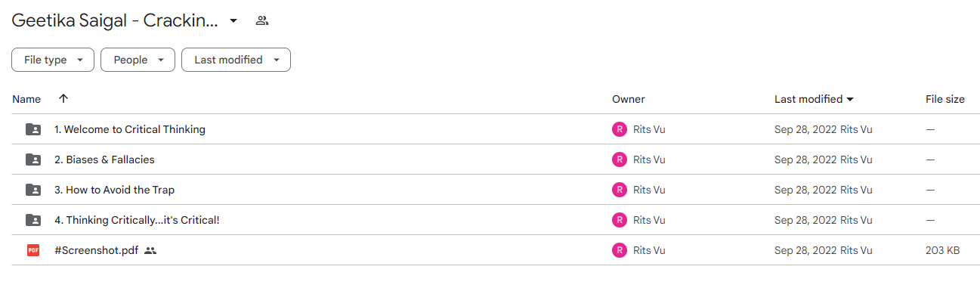Click the shared indicator icon beside #Screenshot.pdf
The image size is (980, 285).
pyautogui.click(x=150, y=250)
